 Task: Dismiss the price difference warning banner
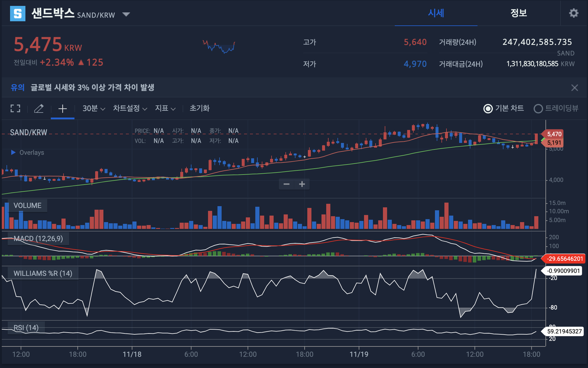click(574, 88)
